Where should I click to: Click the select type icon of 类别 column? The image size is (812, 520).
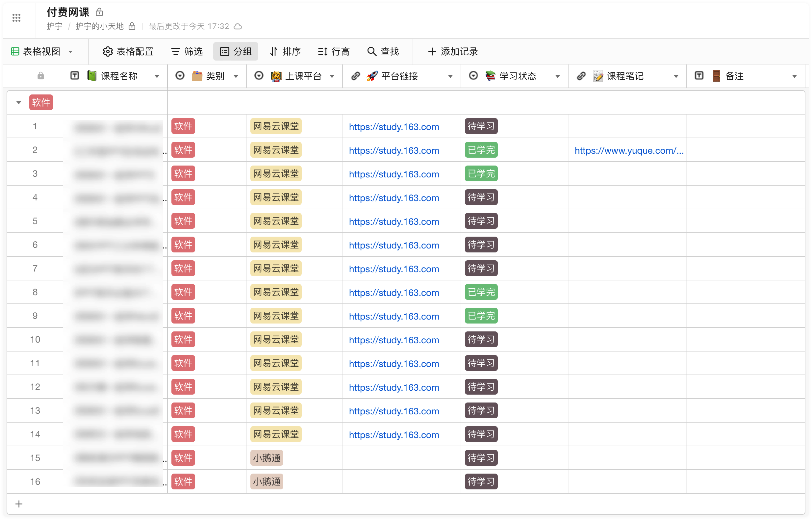pos(180,76)
